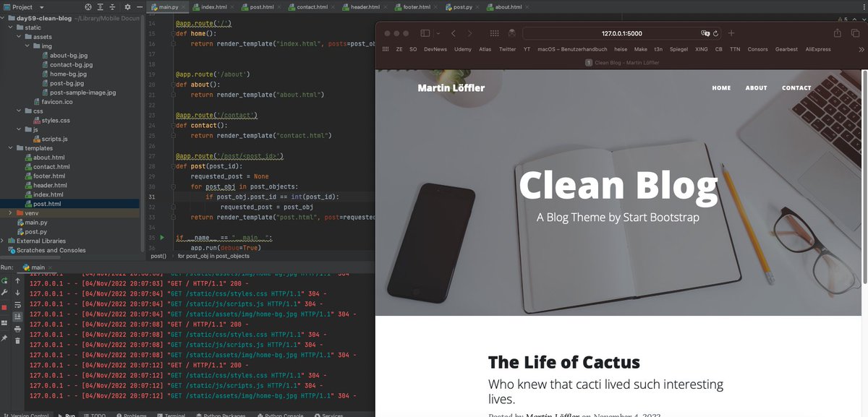Image resolution: width=868 pixels, height=417 pixels.
Task: Click the Restore Layout icon in Run panel
Action: pos(5,322)
